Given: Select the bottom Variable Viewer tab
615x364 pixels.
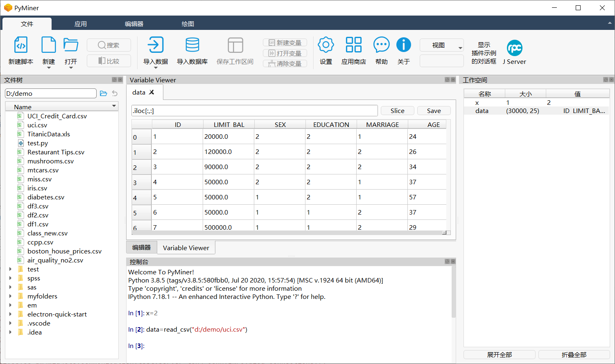Looking at the screenshot, I should click(x=186, y=248).
